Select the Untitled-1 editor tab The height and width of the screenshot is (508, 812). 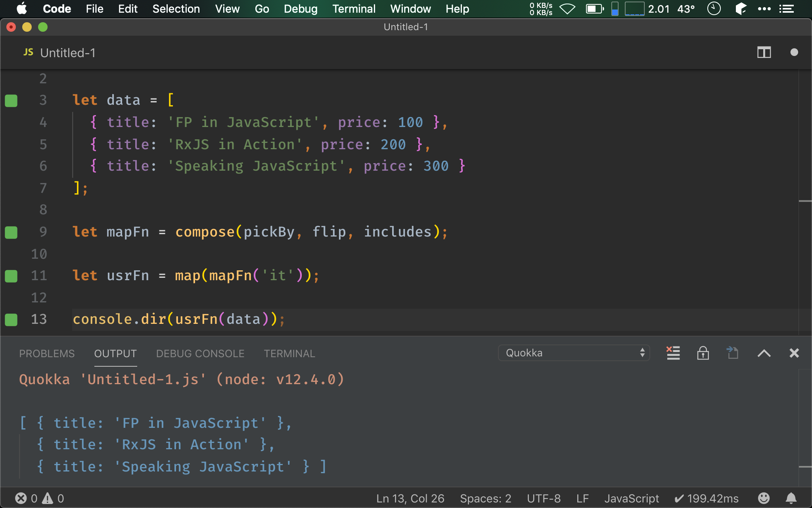(x=68, y=53)
